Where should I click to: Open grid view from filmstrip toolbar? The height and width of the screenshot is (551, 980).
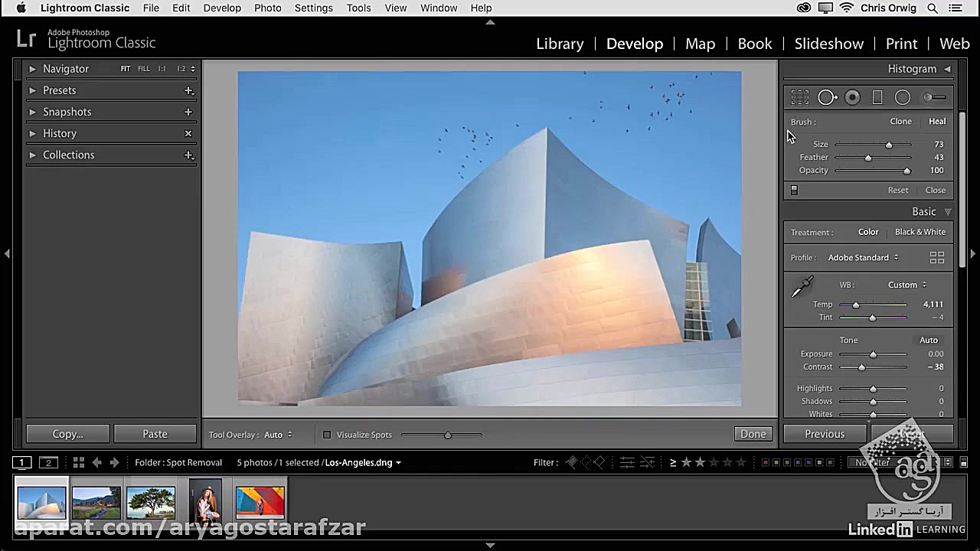point(78,462)
